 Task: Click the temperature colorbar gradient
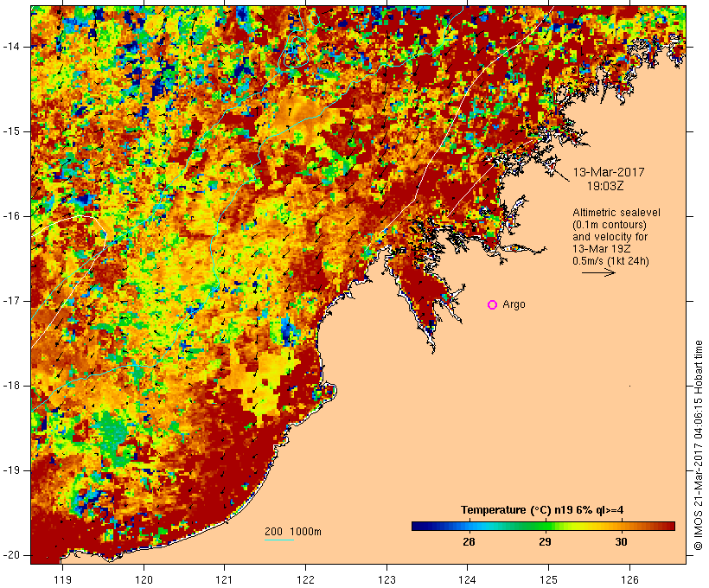point(543,526)
